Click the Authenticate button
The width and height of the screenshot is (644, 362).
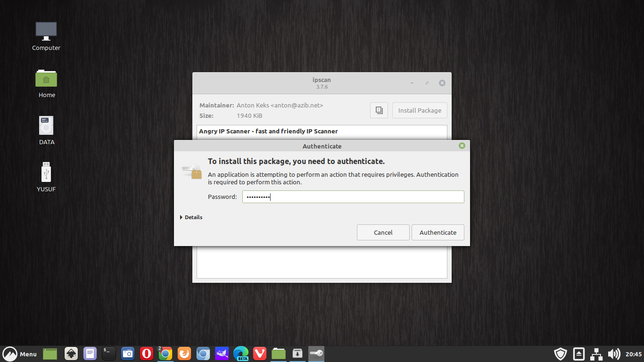pyautogui.click(x=438, y=232)
